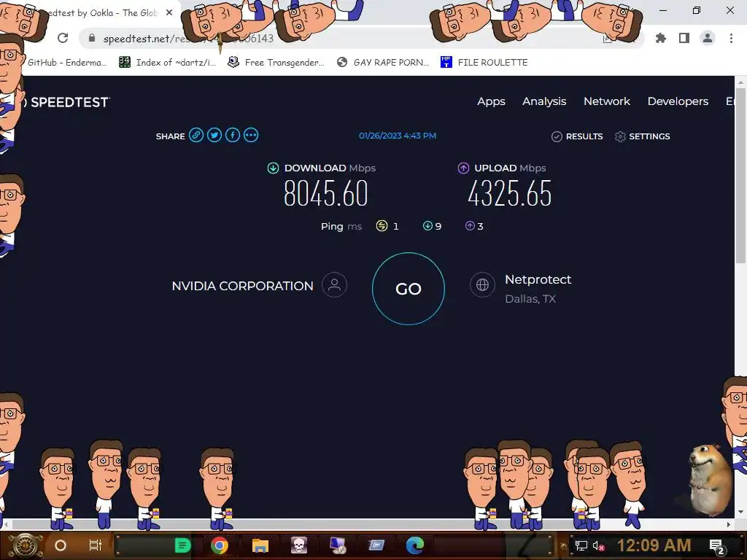Click the 4325.65 upload value

pyautogui.click(x=510, y=193)
